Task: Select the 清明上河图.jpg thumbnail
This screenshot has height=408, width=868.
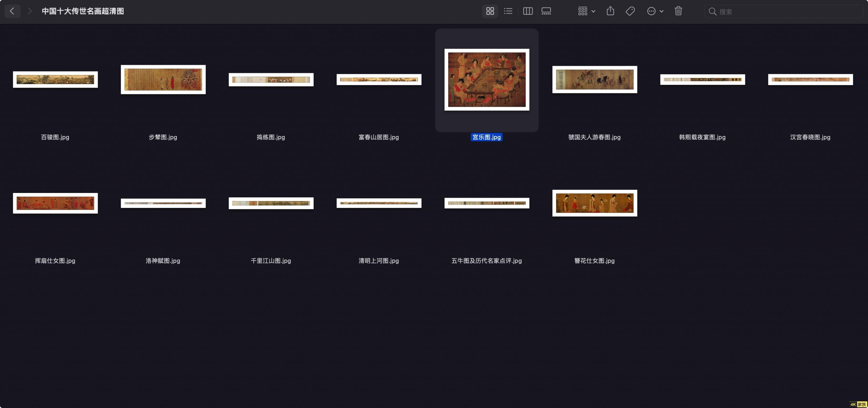Action: [379, 203]
